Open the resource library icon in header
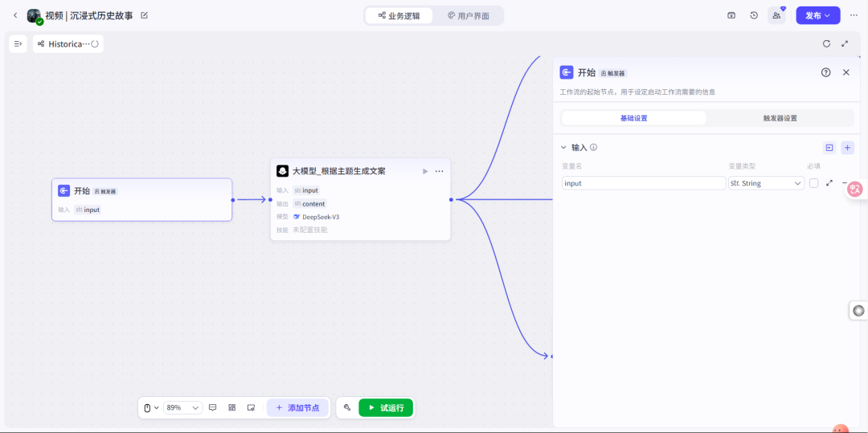 (731, 15)
